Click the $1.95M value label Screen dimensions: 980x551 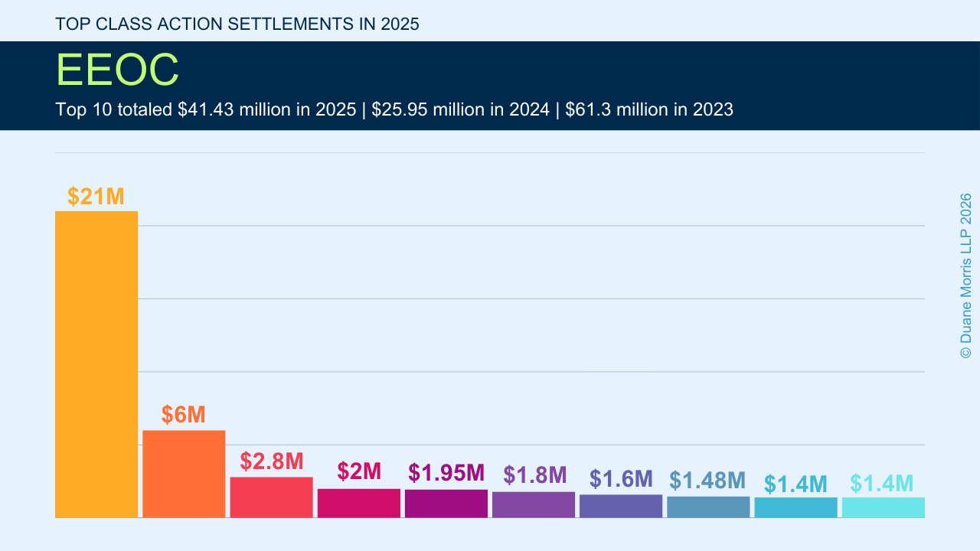[446, 473]
